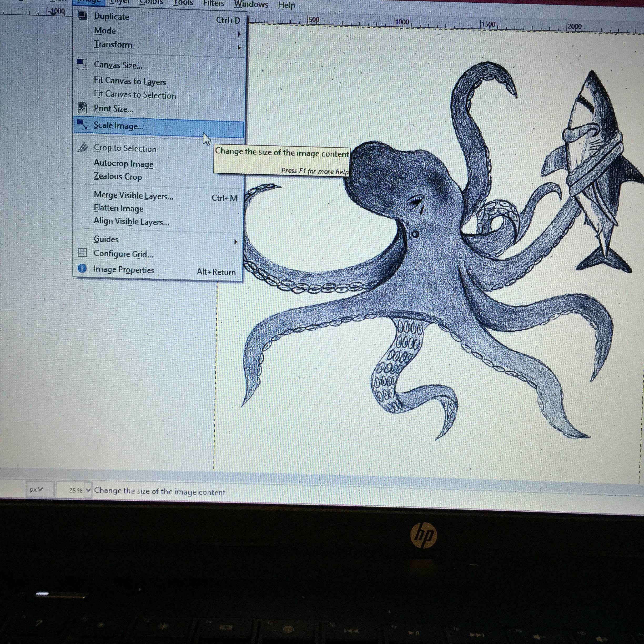Open the Layer menu
This screenshot has height=644, width=644.
120,2
